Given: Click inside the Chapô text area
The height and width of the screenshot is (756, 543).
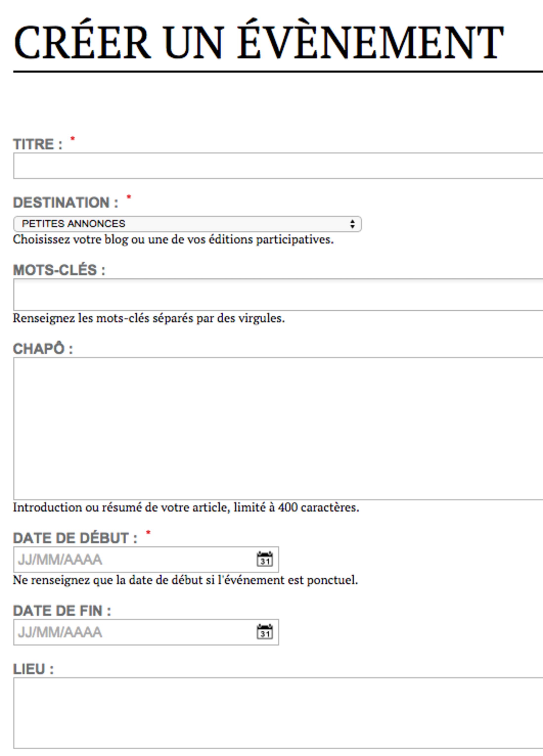Looking at the screenshot, I should [278, 428].
